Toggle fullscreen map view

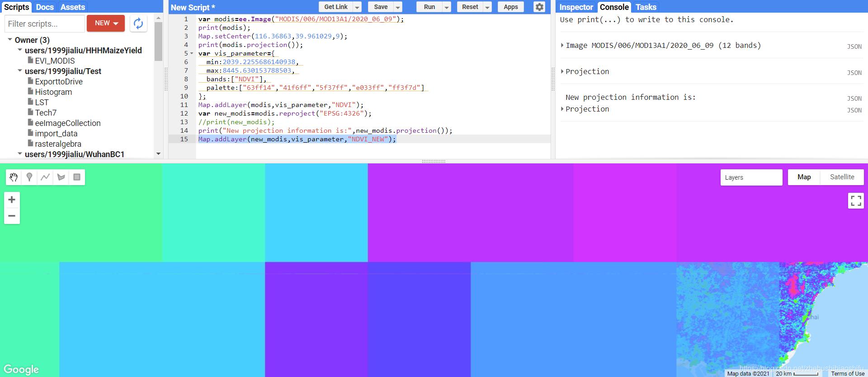855,200
